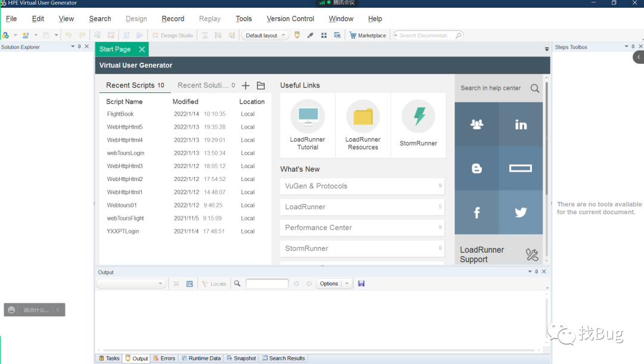Click the Marketplace cart icon
The width and height of the screenshot is (644, 364).
[353, 35]
